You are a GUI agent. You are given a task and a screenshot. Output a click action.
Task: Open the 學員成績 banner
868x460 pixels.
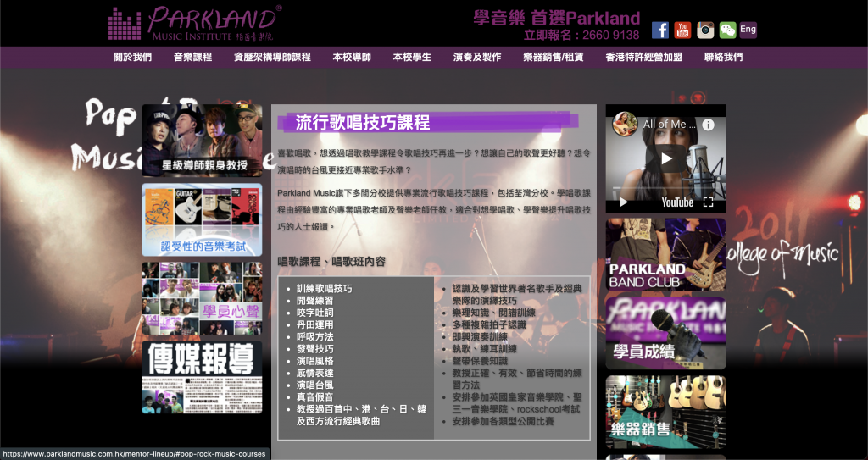click(666, 333)
